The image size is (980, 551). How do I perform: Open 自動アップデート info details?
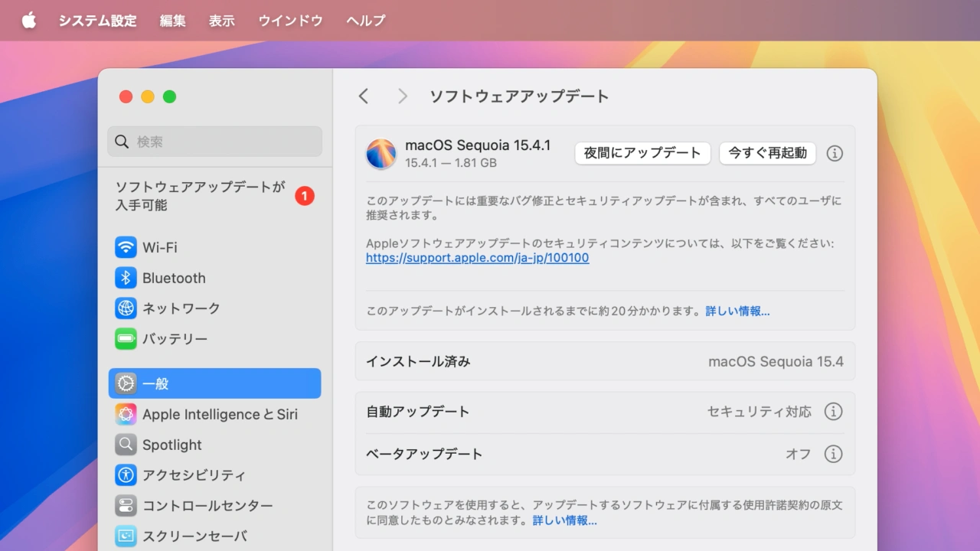click(x=833, y=412)
